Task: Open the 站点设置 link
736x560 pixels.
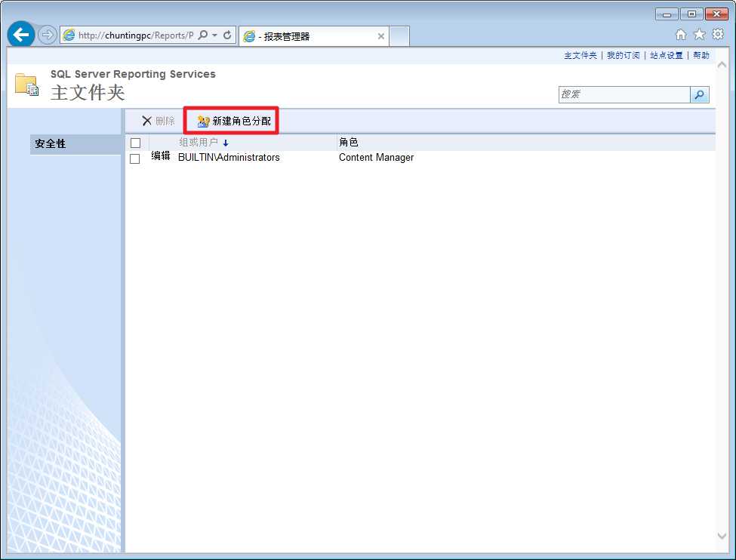Action: click(666, 55)
